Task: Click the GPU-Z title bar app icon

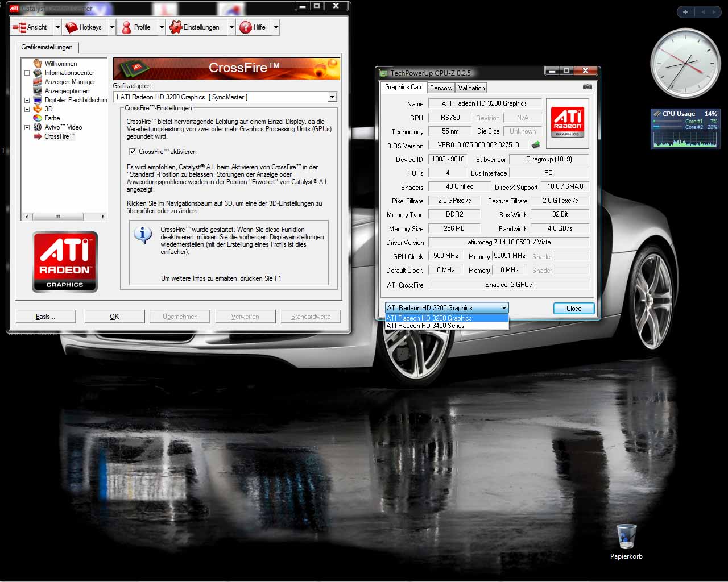Action: coord(384,73)
